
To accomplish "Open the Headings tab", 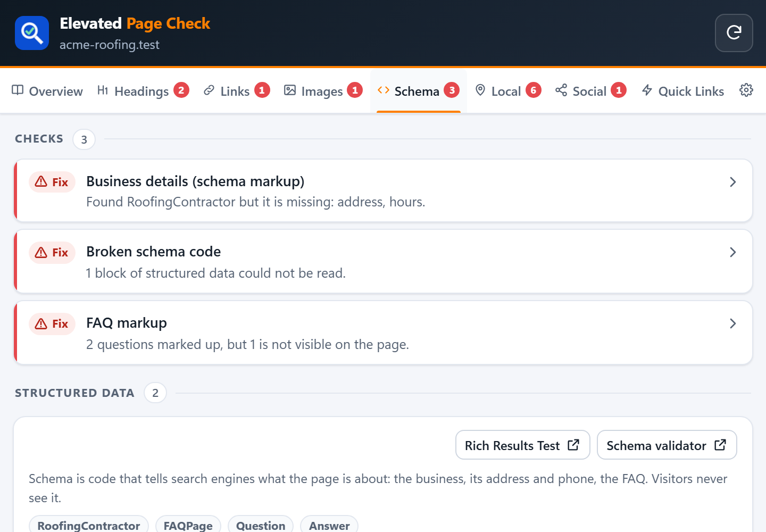I will pyautogui.click(x=143, y=91).
